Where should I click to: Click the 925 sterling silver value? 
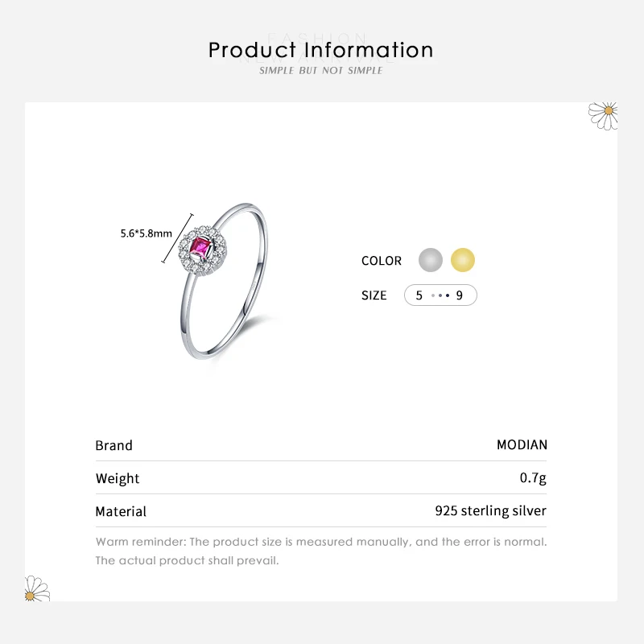(490, 510)
